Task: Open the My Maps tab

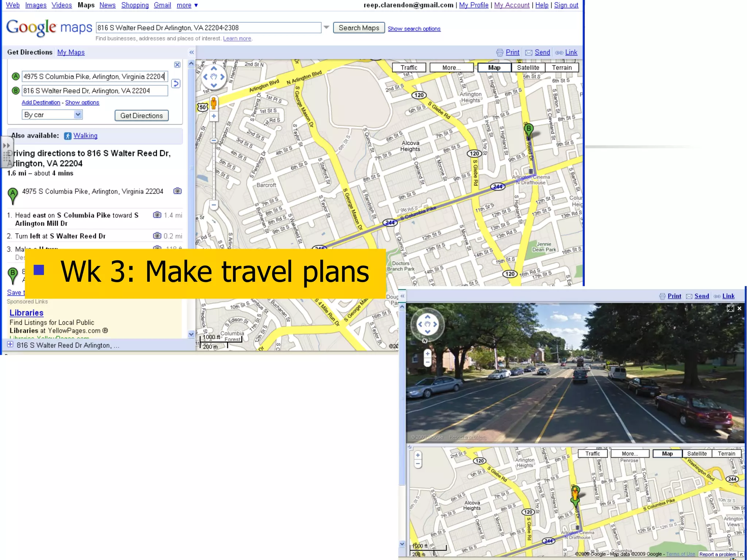Action: coord(71,52)
